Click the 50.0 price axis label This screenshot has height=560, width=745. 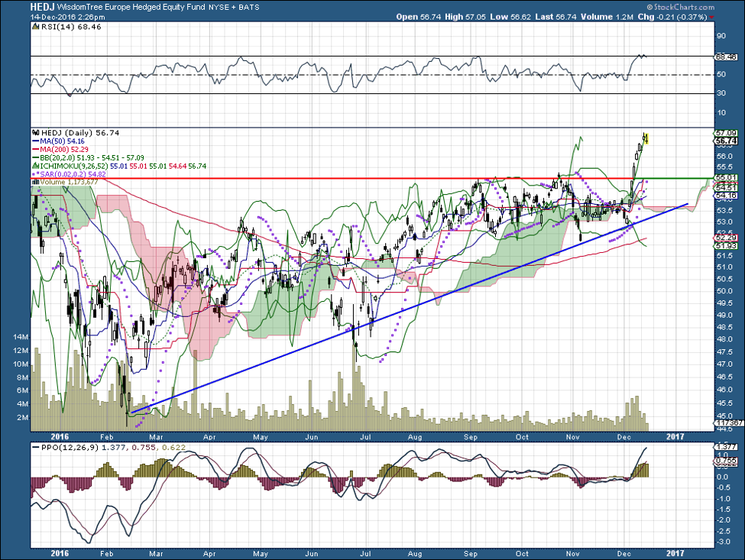coord(724,291)
